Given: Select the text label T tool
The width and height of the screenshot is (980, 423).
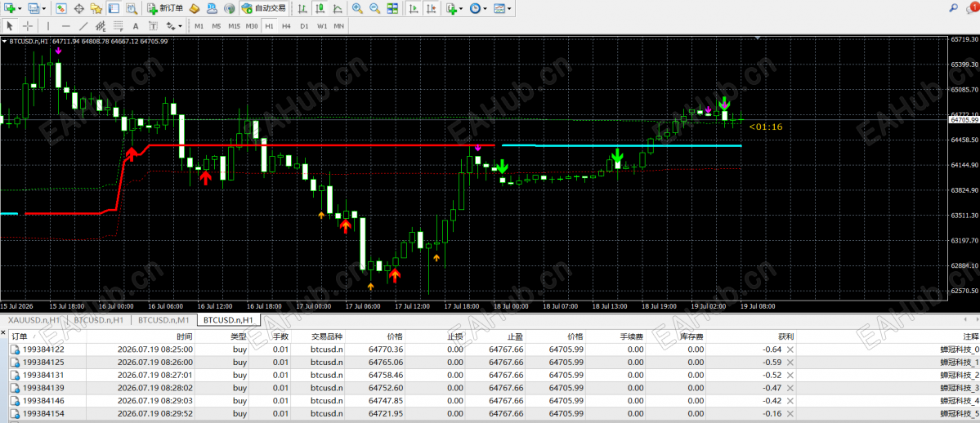Looking at the screenshot, I should (153, 26).
